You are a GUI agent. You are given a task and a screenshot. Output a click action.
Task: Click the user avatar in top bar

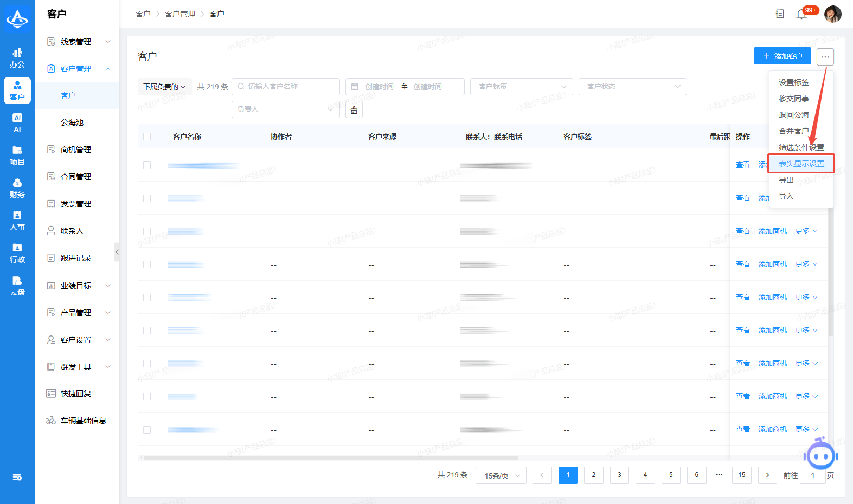(x=832, y=14)
